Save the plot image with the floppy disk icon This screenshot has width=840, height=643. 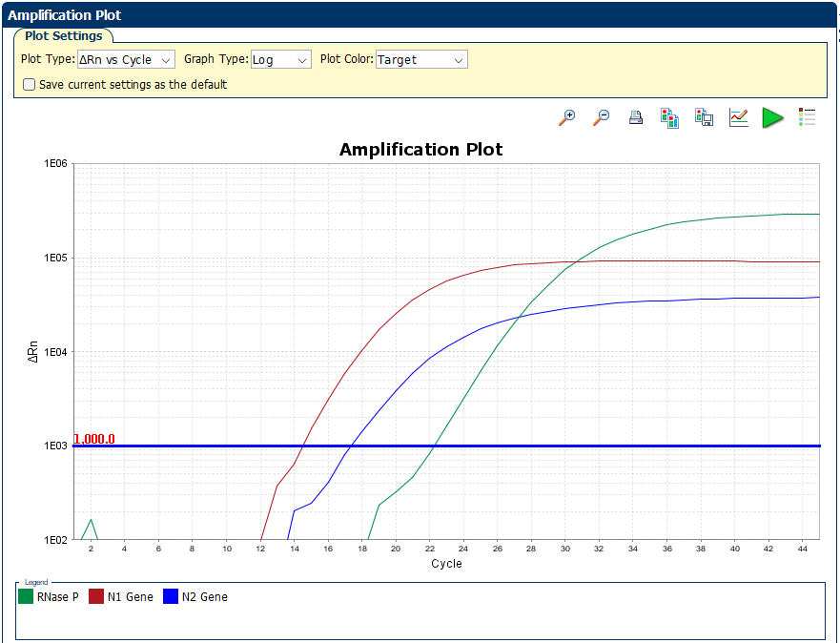pyautogui.click(x=705, y=117)
